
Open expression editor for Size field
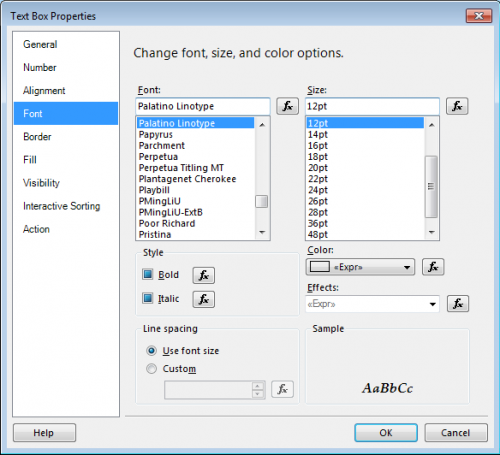point(457,106)
